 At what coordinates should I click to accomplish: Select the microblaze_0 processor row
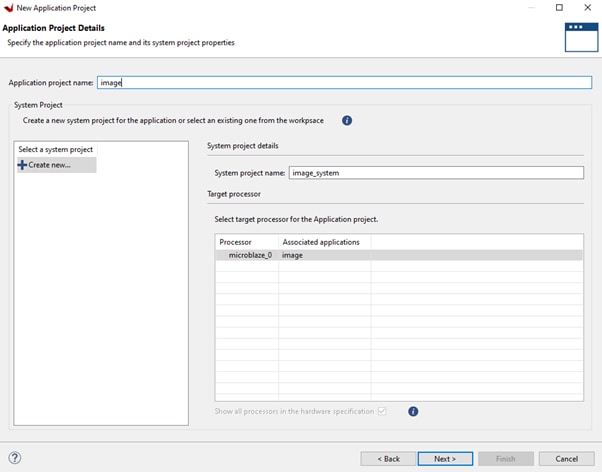pyautogui.click(x=249, y=255)
